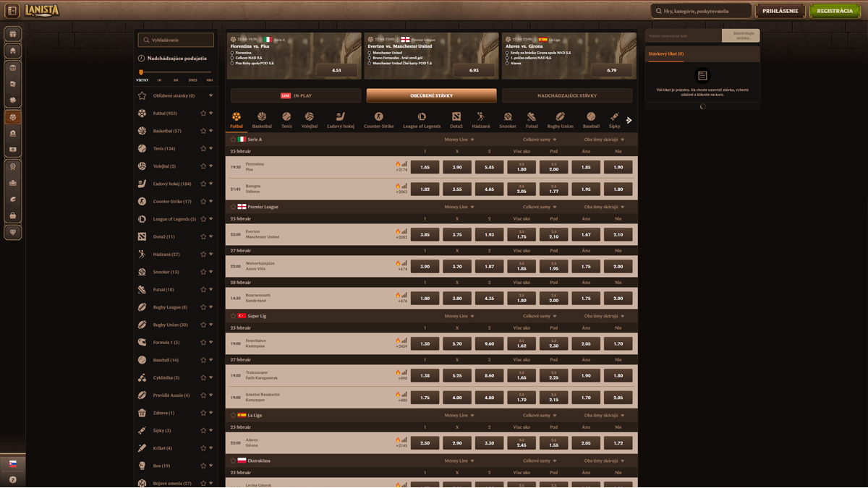Open Money Line dropdown for Serie A
Image resolution: width=868 pixels, height=488 pixels.
pyautogui.click(x=459, y=140)
